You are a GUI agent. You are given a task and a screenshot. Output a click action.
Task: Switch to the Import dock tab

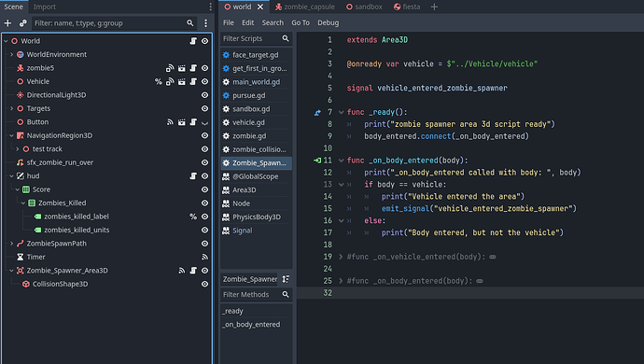tap(45, 7)
